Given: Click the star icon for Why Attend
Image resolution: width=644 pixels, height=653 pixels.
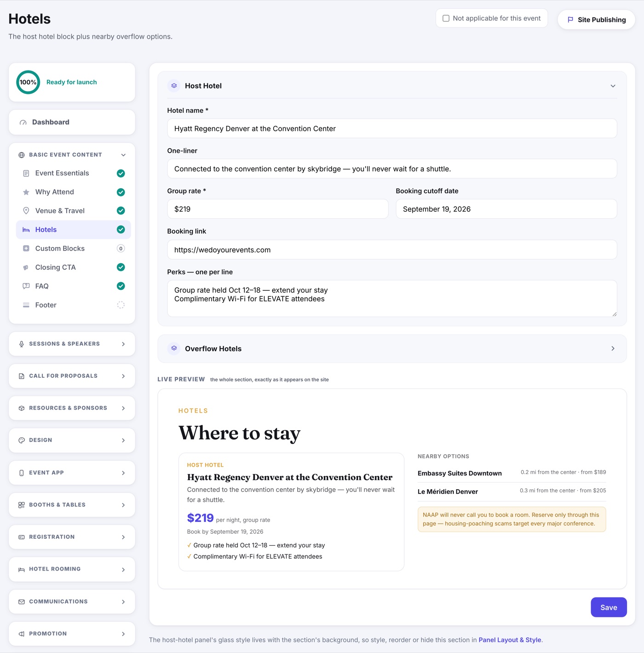Looking at the screenshot, I should tap(26, 192).
